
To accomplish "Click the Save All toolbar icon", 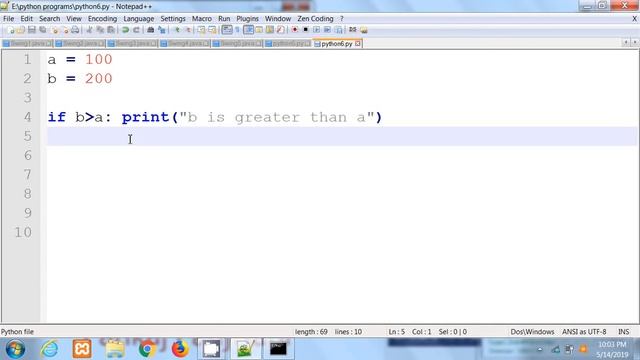I will point(42,30).
